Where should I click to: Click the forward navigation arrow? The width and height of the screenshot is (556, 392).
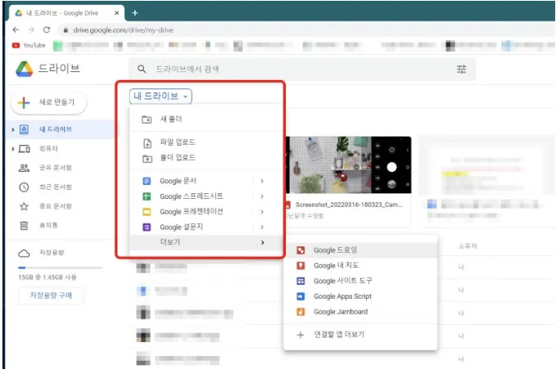click(x=31, y=29)
